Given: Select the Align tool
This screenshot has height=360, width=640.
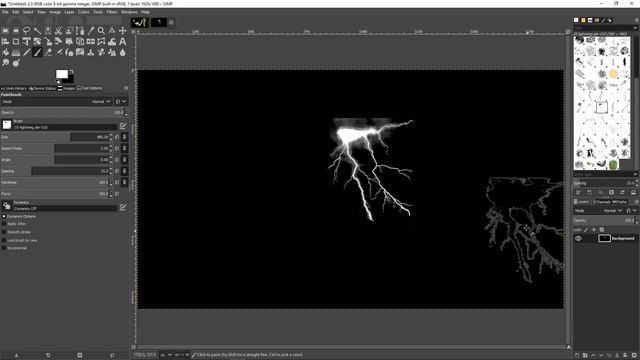Looking at the screenshot, I should click(x=5, y=42).
